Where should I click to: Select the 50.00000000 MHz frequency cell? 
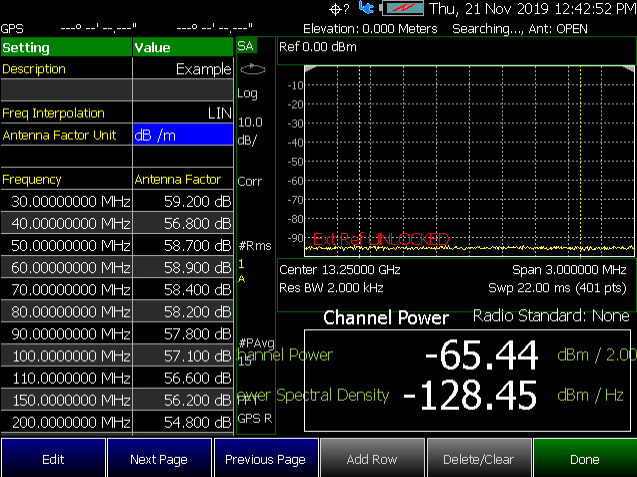(x=67, y=245)
